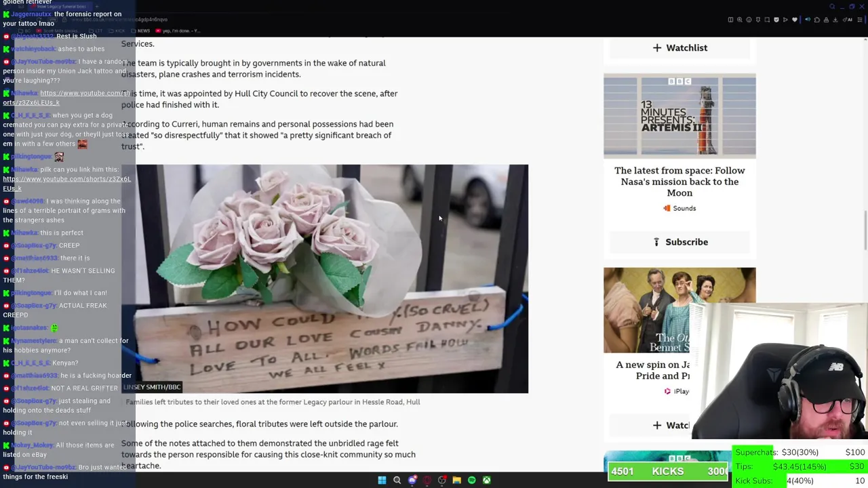This screenshot has width=868, height=488.
Task: Click the play-arrow icon in browser toolbar
Action: (x=785, y=20)
